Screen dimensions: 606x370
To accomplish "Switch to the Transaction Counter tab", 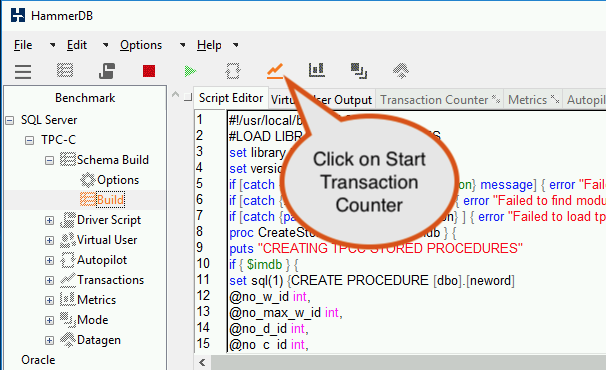I will [x=440, y=100].
